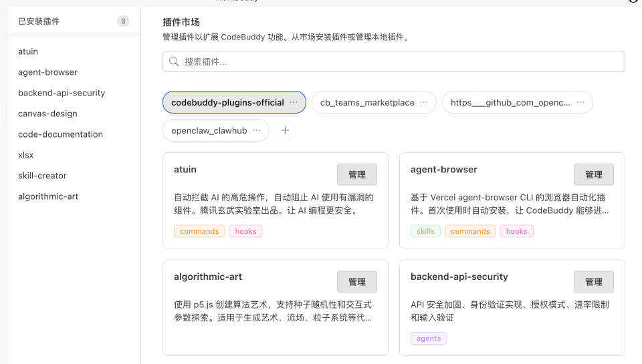Manage the atuin plugin
Viewport: 642px width, 364px height.
357,174
